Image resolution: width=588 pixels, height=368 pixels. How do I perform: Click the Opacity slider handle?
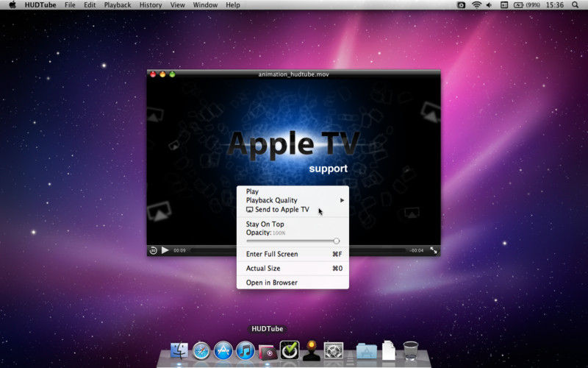(337, 241)
